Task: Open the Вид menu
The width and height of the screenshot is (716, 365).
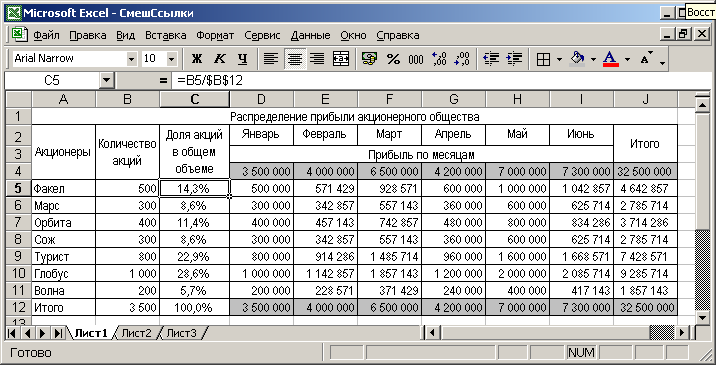Action: click(126, 35)
